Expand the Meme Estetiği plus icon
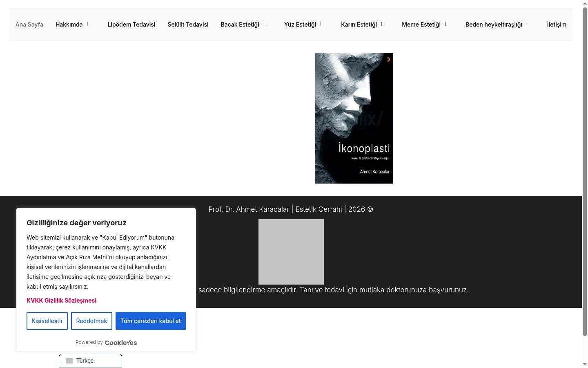The height and width of the screenshot is (368, 588). 445,24
